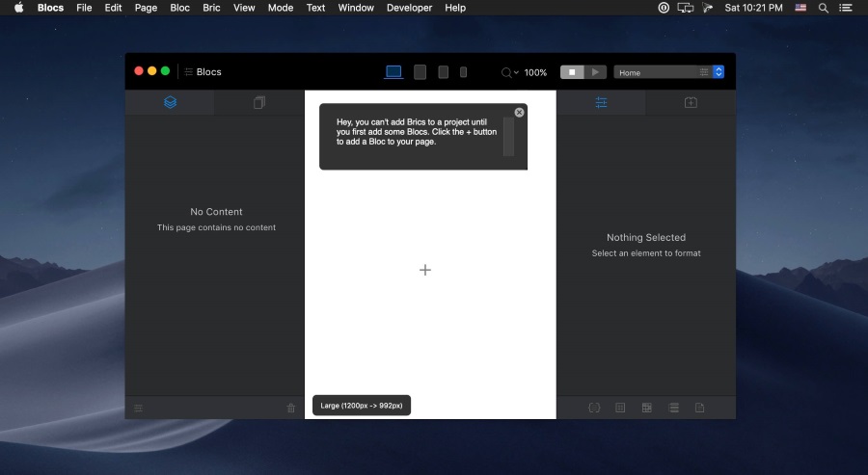Select the desktop (large) breakpoint icon
Viewport: 868px width, 475px height.
pos(393,72)
